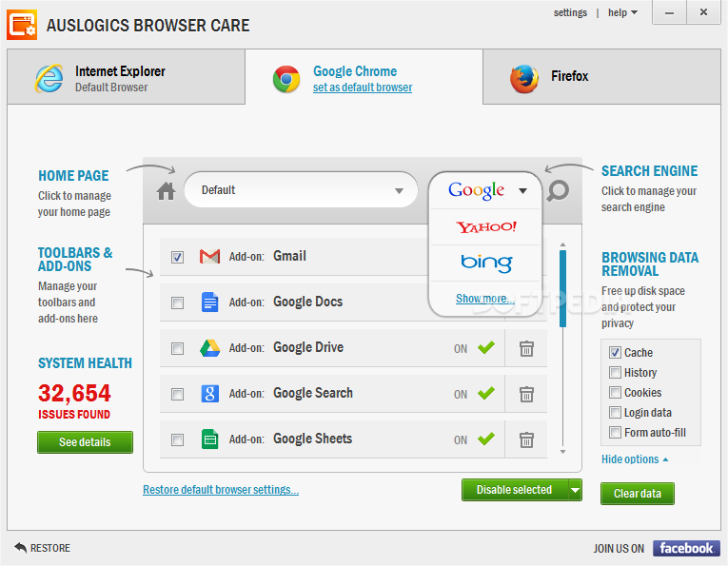Image resolution: width=728 pixels, height=566 pixels.
Task: Delete Google Drive add-on with trash icon
Action: pos(526,348)
